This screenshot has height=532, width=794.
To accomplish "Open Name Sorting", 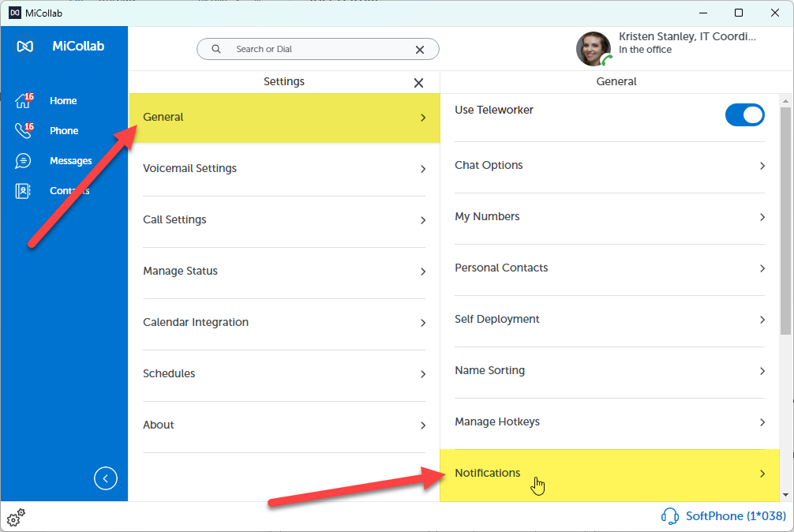I will click(x=609, y=371).
